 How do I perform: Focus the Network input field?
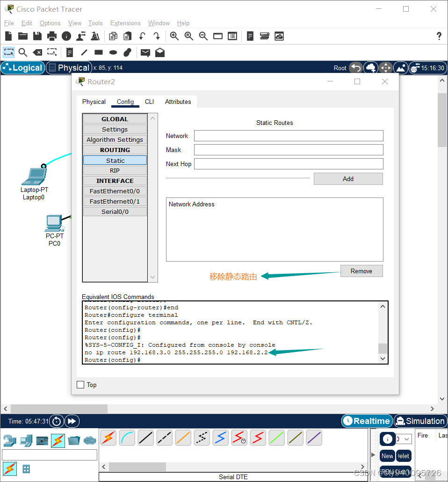point(289,136)
